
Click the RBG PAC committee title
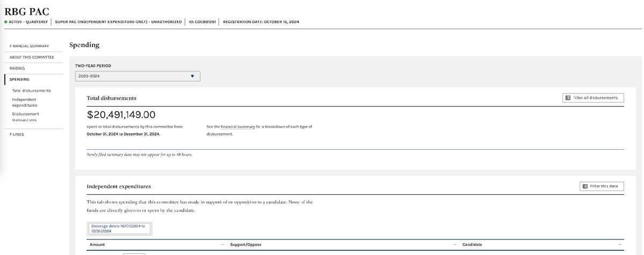pos(26,12)
